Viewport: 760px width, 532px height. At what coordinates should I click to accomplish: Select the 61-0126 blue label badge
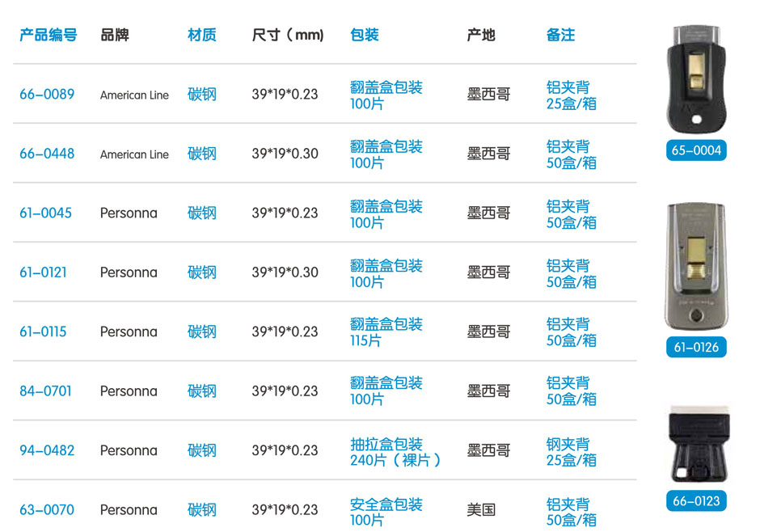[695, 348]
